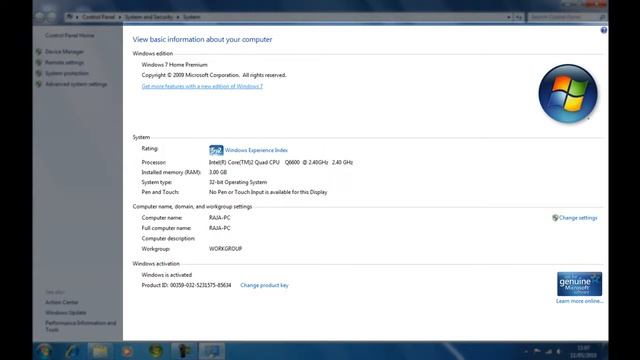
Task: Click the Windows Experience Index rating badge
Action: [x=216, y=150]
